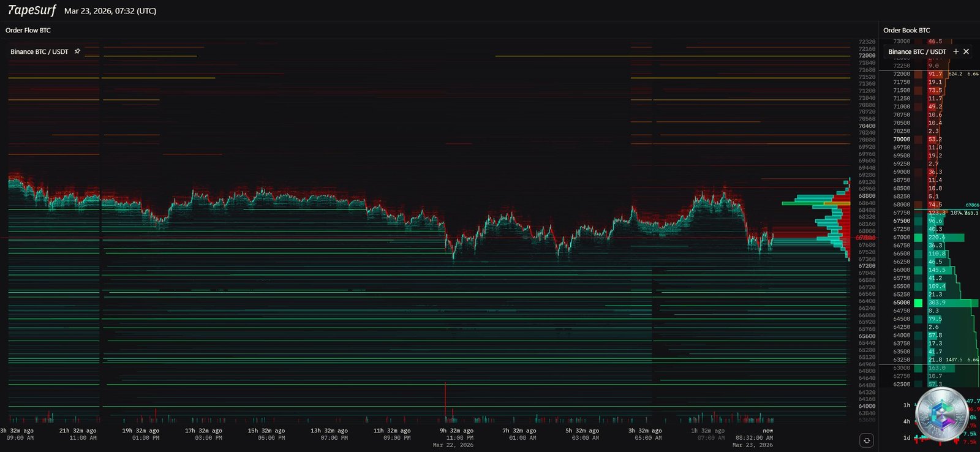Select the 1h volume timeframe

907,405
